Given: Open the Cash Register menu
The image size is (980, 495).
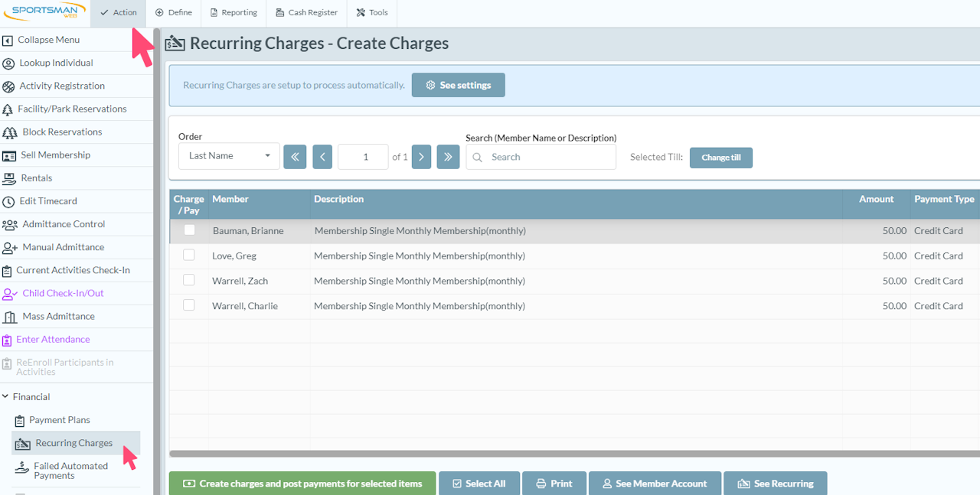Looking at the screenshot, I should pyautogui.click(x=307, y=13).
